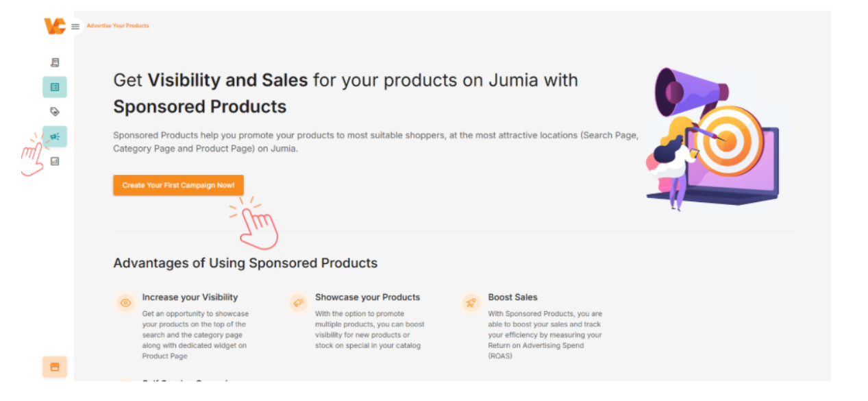Viewport: 868px width, 401px height.
Task: Click the Boost Sales heading
Action: click(x=512, y=297)
